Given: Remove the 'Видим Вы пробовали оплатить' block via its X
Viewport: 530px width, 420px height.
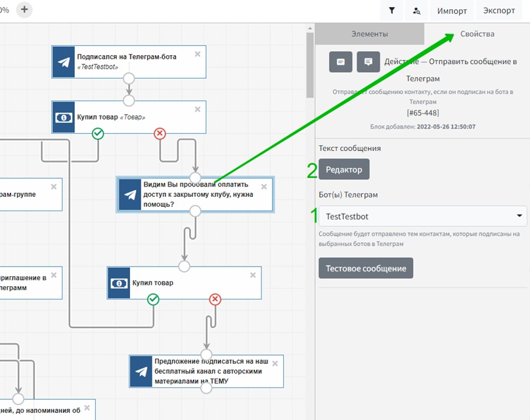Looking at the screenshot, I should point(264,186).
